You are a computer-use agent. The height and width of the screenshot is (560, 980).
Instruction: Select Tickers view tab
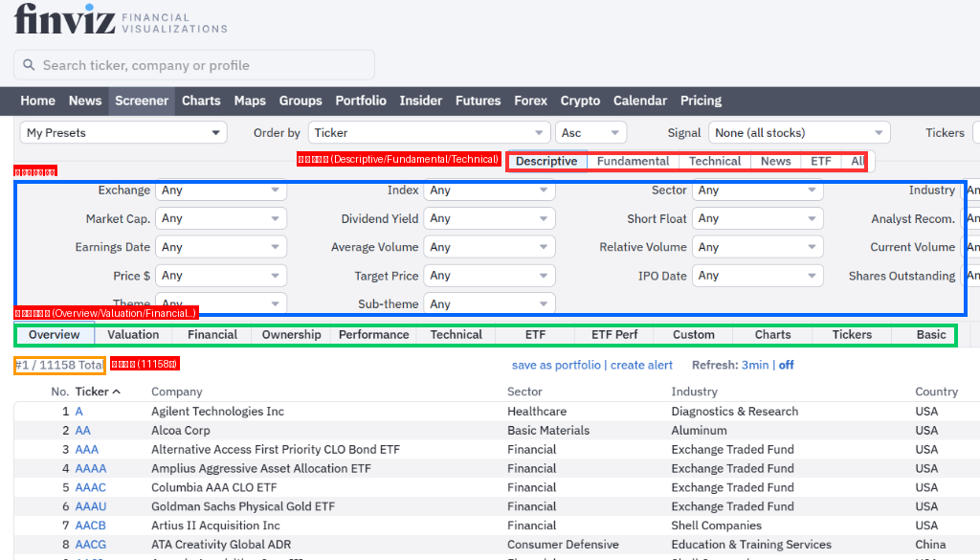coord(852,335)
